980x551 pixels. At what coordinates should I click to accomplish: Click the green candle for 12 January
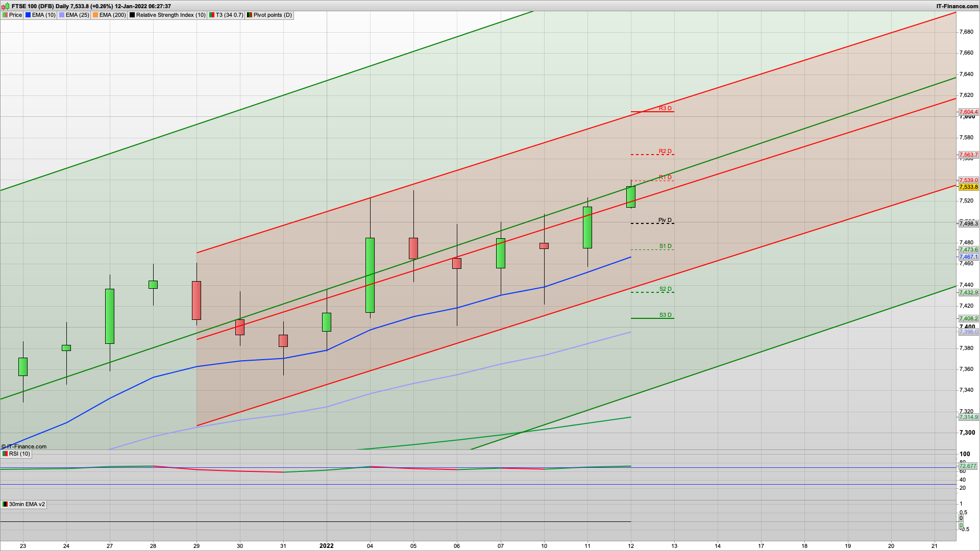click(631, 197)
